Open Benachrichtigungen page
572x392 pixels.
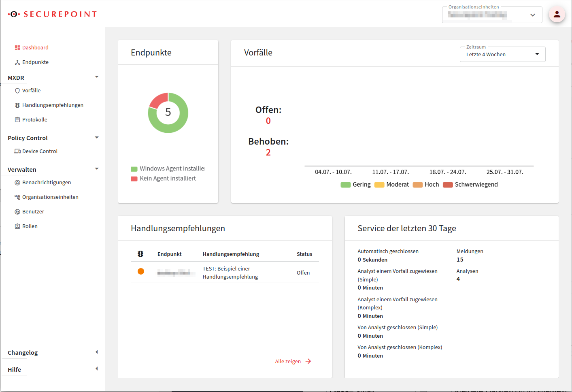tap(47, 183)
